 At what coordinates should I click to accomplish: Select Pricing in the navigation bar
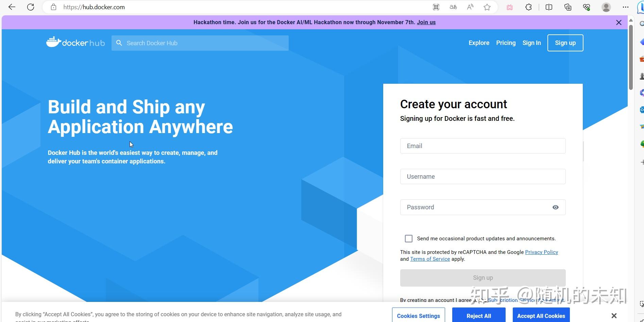click(506, 43)
